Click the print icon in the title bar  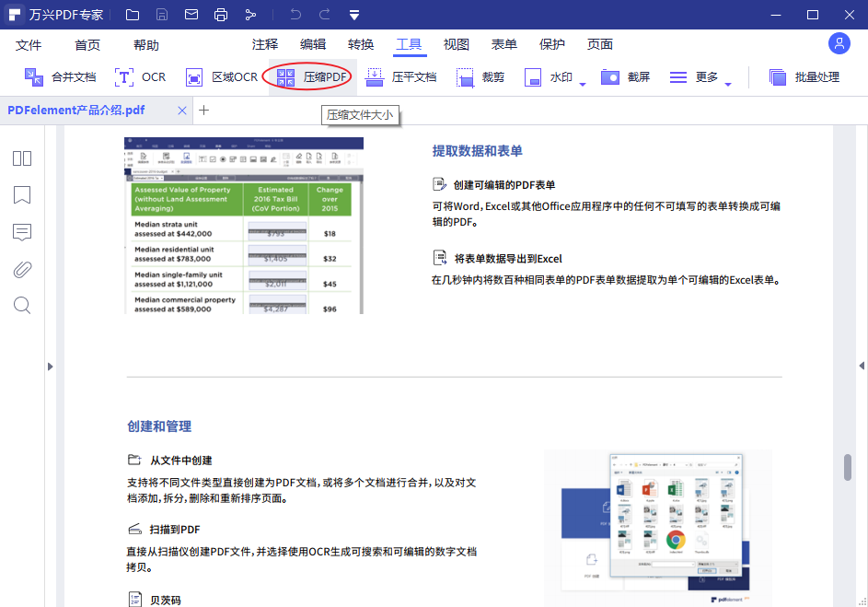(x=221, y=14)
